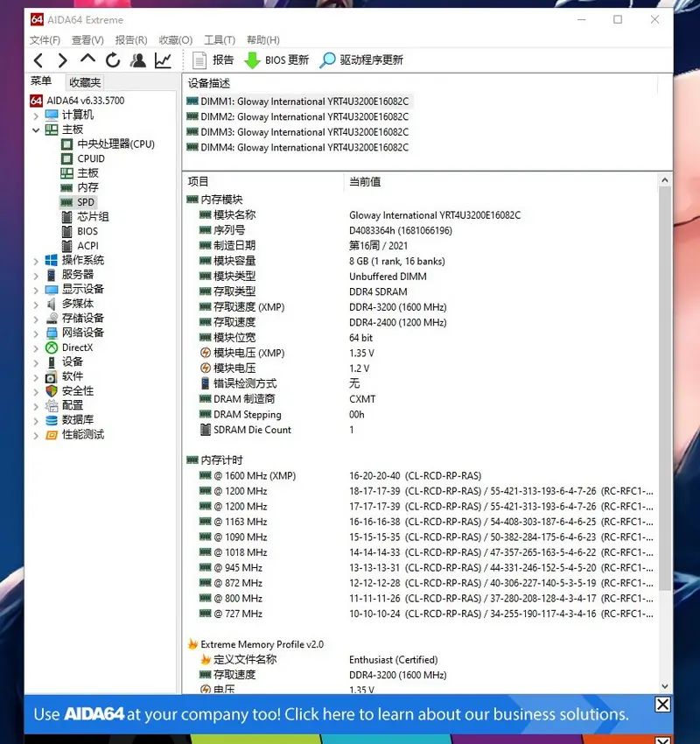Click the 配置 icon in tree
The width and height of the screenshot is (700, 744).
pyautogui.click(x=52, y=405)
